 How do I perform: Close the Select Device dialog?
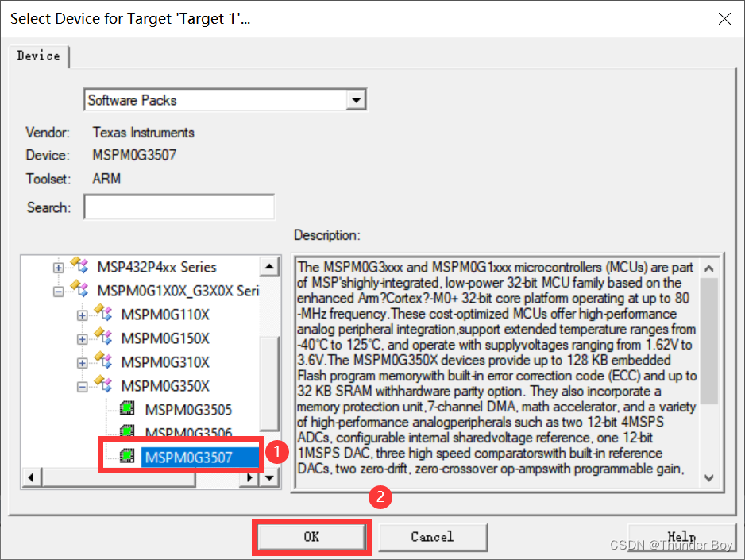pos(724,19)
